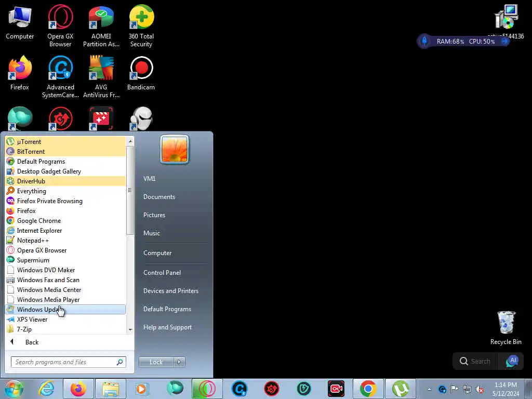
Task: Expand the 7-Zip folder in All Programs
Action: (65, 329)
